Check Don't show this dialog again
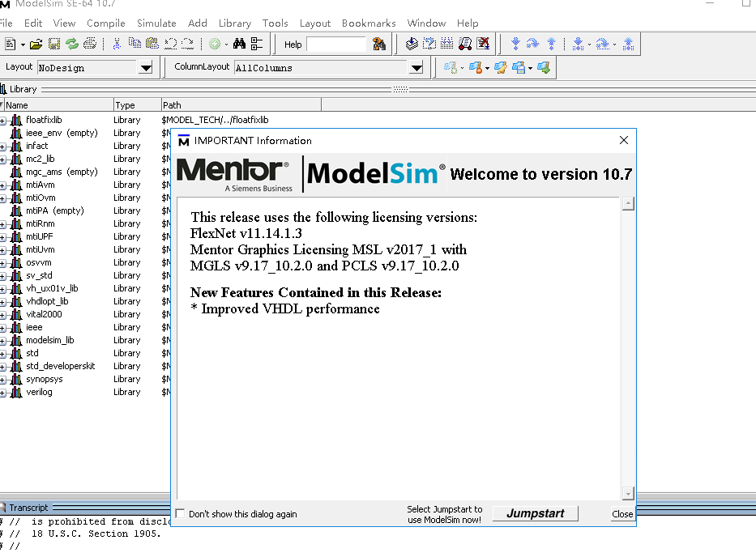This screenshot has width=756, height=557. pos(181,513)
